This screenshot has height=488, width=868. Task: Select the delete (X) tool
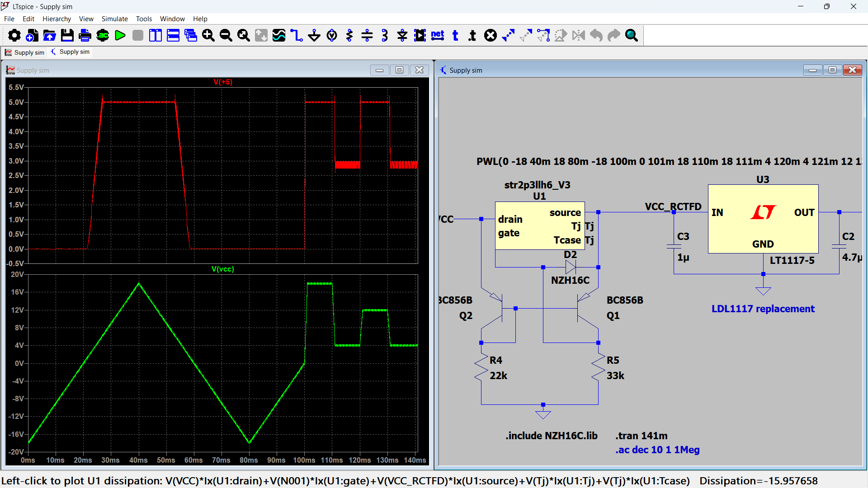(491, 35)
